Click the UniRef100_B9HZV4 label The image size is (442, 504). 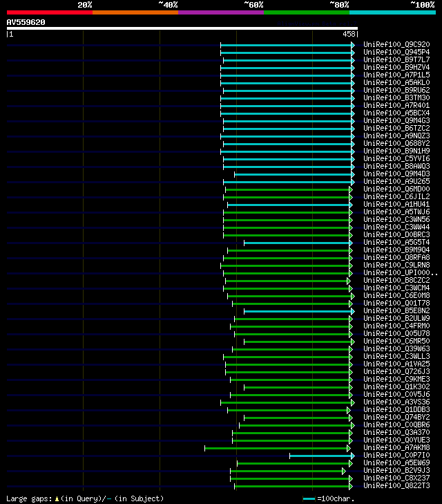coord(396,67)
